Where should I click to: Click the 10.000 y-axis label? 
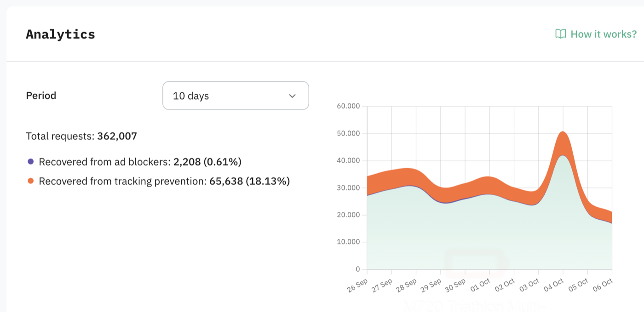pyautogui.click(x=349, y=242)
